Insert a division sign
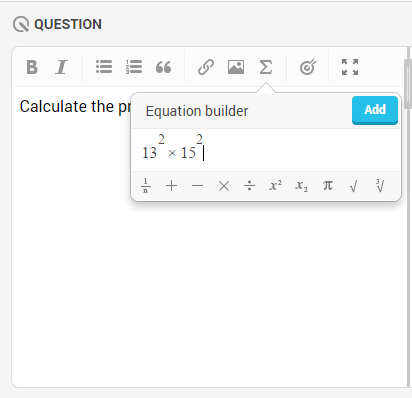Viewport: 412px width, 398px height. [249, 186]
